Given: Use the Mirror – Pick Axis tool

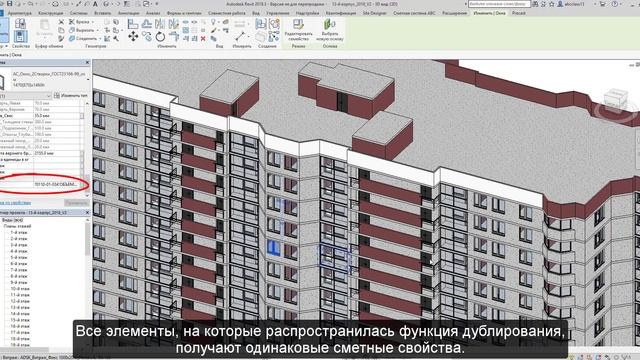Looking at the screenshot, I should coord(160,24).
